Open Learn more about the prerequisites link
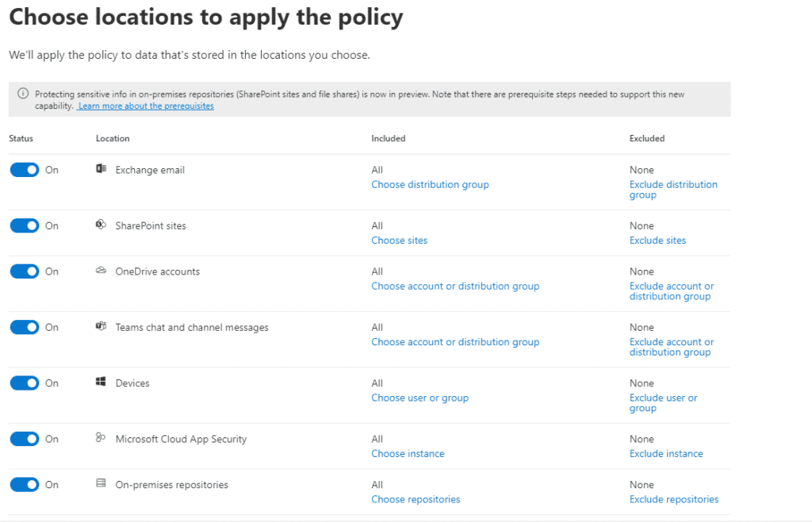Viewport: 812px width, 523px height. pyautogui.click(x=146, y=106)
